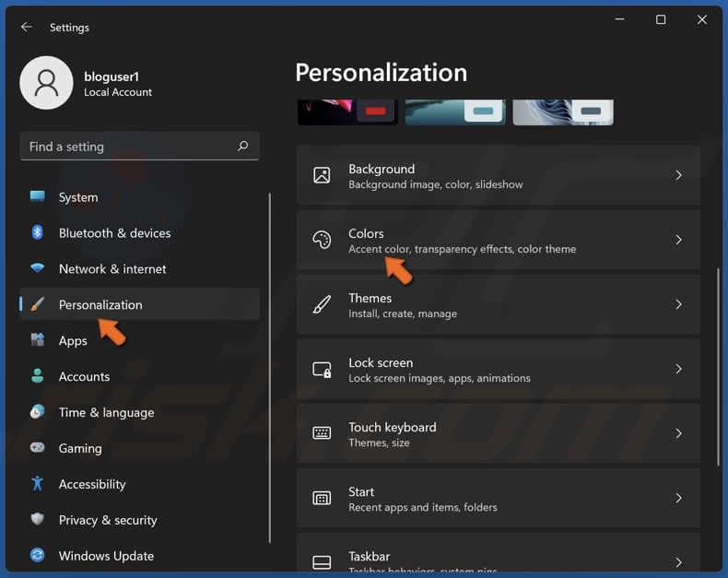Open Apps settings category
The image size is (728, 578).
139,340
